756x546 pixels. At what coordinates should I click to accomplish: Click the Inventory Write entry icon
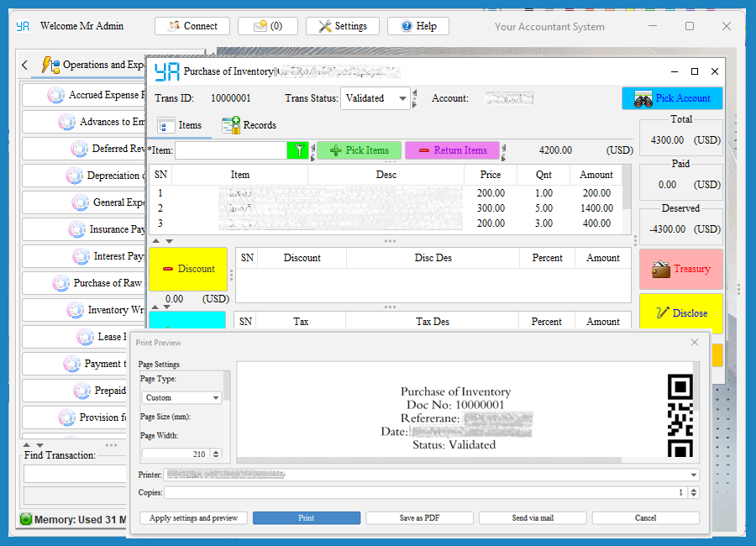coord(76,310)
